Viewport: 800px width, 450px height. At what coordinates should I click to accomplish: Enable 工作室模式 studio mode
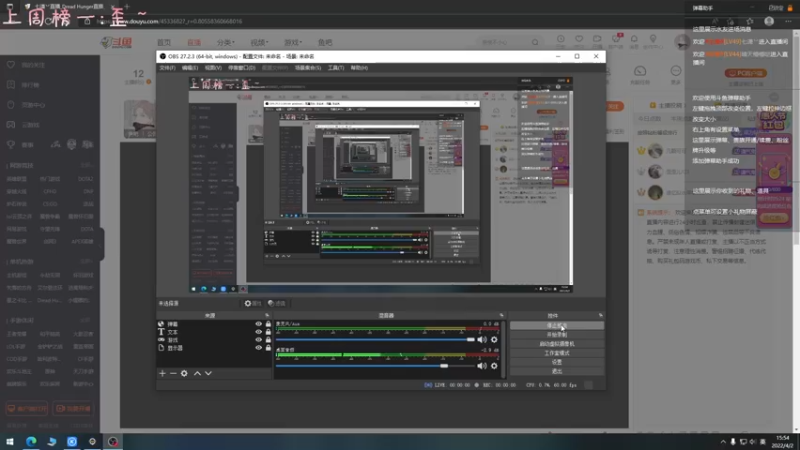pyautogui.click(x=557, y=353)
